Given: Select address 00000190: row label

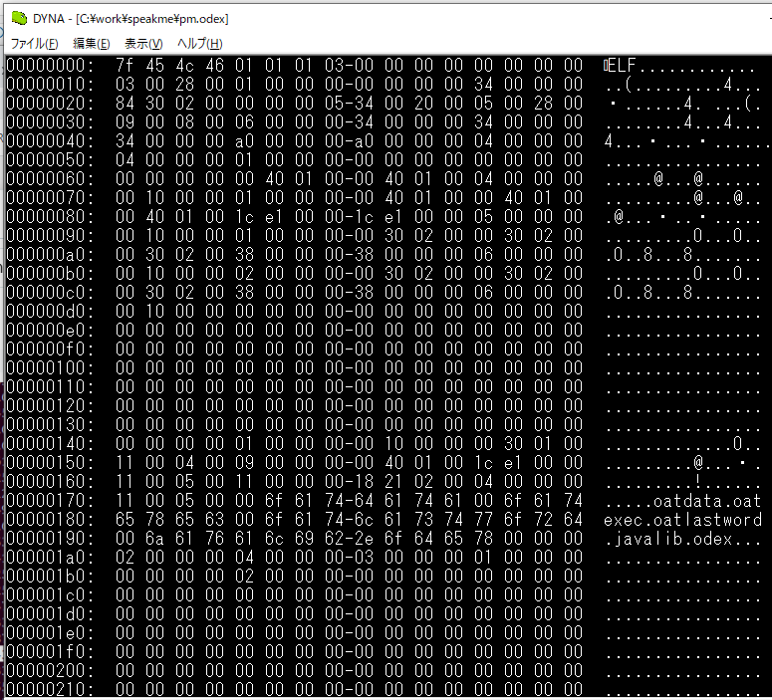Looking at the screenshot, I should coord(50,538).
